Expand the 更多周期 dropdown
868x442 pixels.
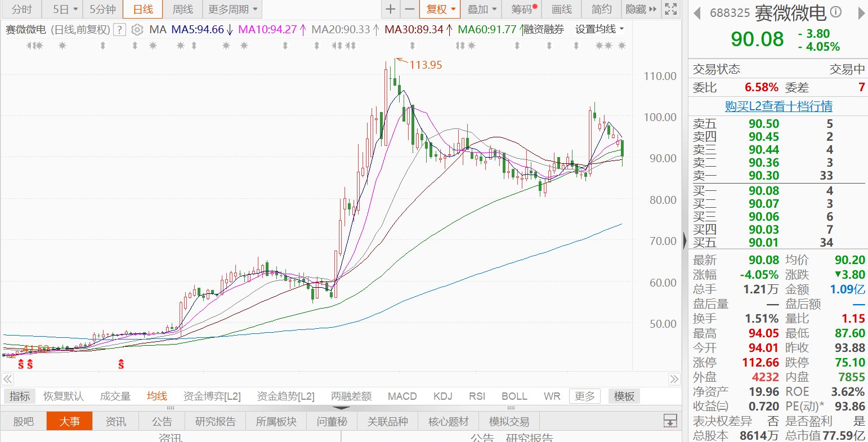232,9
